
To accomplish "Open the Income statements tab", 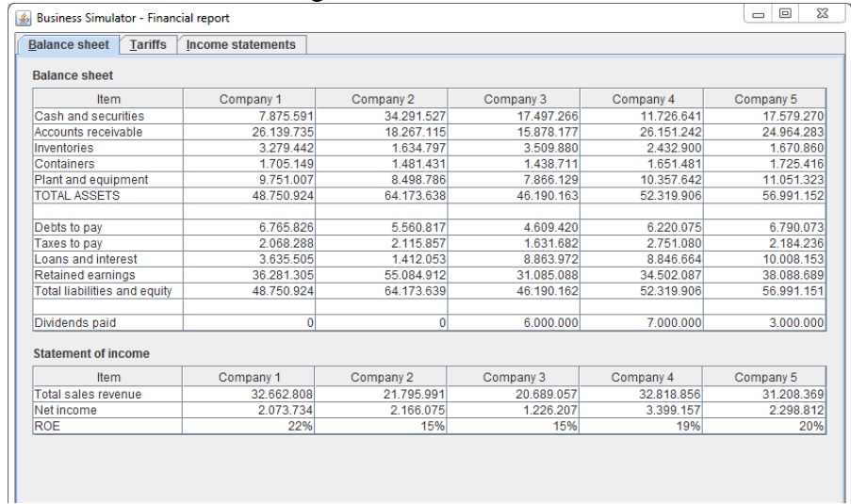I will click(241, 45).
